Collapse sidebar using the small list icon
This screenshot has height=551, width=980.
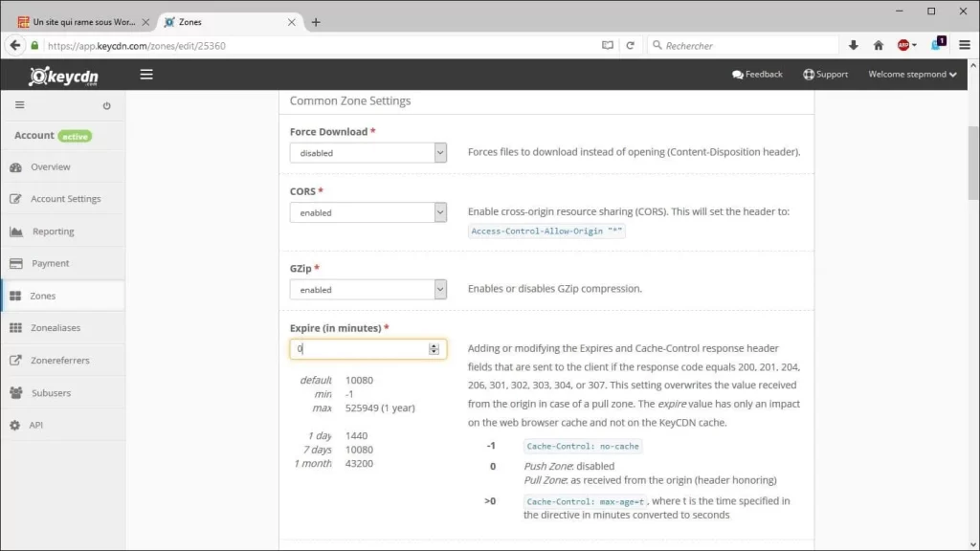point(20,105)
